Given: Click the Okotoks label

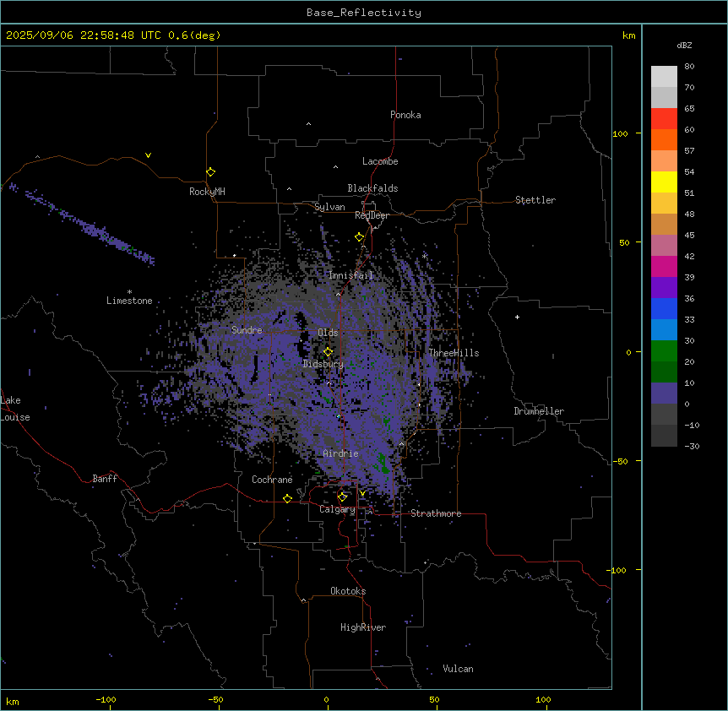Looking at the screenshot, I should (x=348, y=591).
